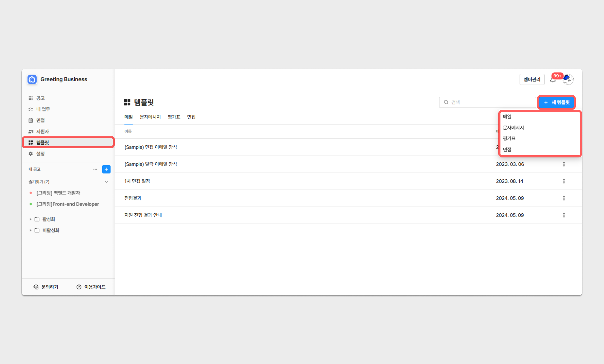The width and height of the screenshot is (604, 364).
Task: Choose 메일 from the new template dropdown
Action: pos(507,117)
